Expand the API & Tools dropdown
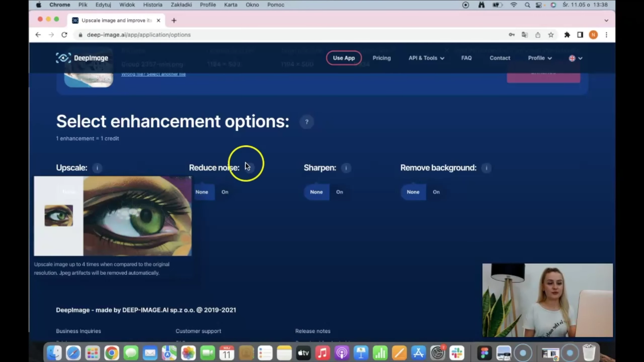 tap(426, 58)
